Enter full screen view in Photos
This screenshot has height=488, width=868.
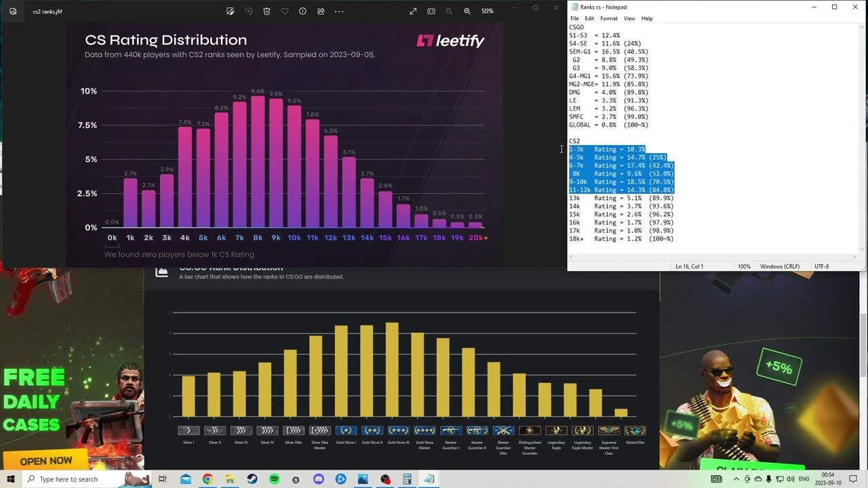(x=413, y=12)
